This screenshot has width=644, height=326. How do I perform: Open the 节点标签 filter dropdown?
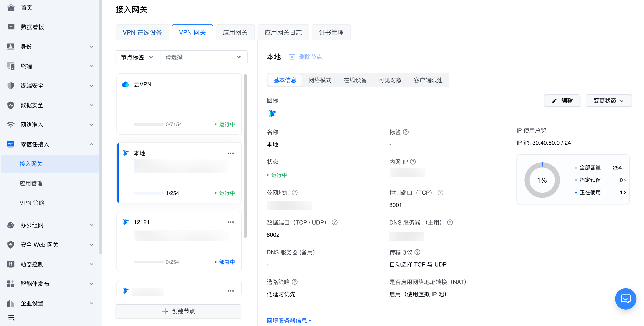[x=138, y=57]
